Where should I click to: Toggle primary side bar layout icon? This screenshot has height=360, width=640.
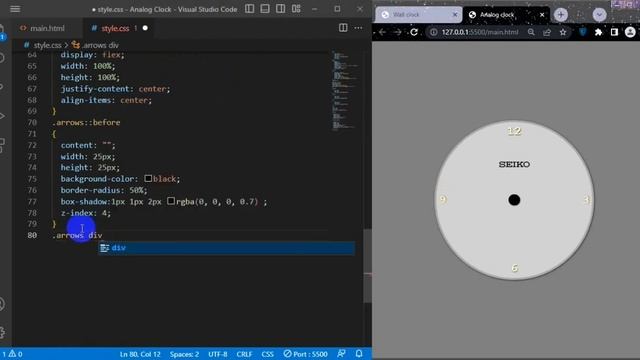[x=249, y=9]
